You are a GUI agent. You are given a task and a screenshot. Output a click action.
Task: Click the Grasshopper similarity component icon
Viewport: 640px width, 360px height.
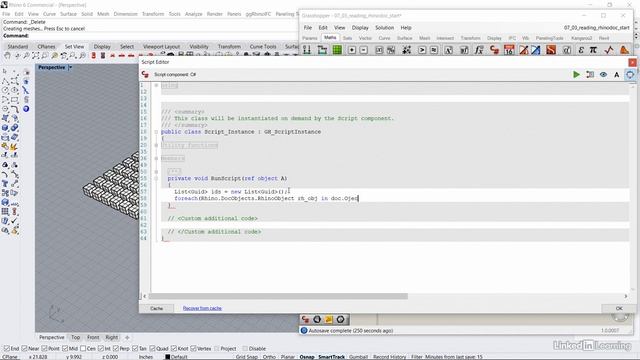pyautogui.click(x=434, y=50)
